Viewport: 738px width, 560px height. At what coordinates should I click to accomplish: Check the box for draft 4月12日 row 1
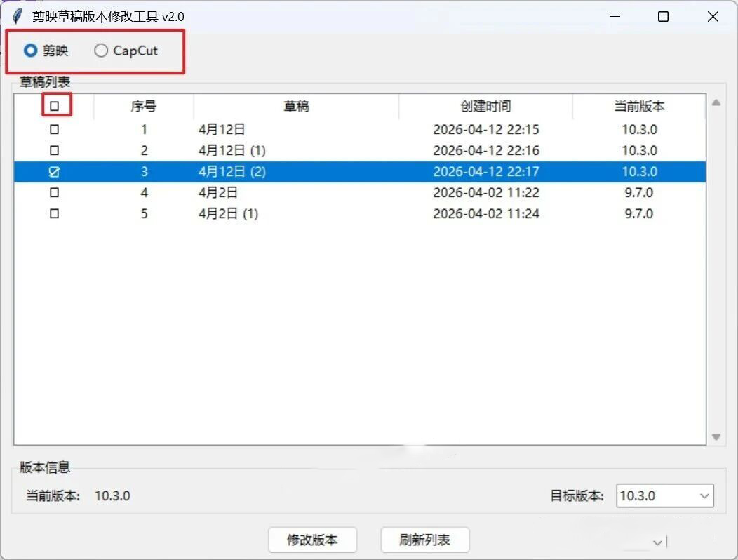tap(55, 130)
